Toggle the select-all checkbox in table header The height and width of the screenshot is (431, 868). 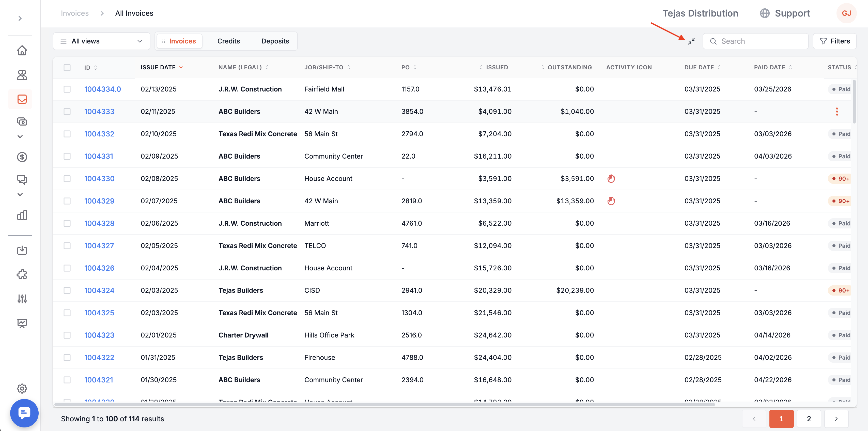coord(67,67)
